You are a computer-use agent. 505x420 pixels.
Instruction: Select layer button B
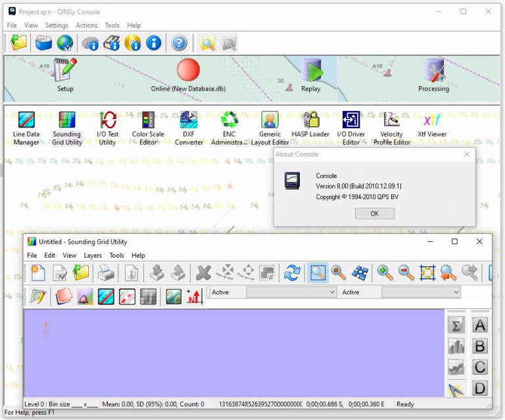480,346
